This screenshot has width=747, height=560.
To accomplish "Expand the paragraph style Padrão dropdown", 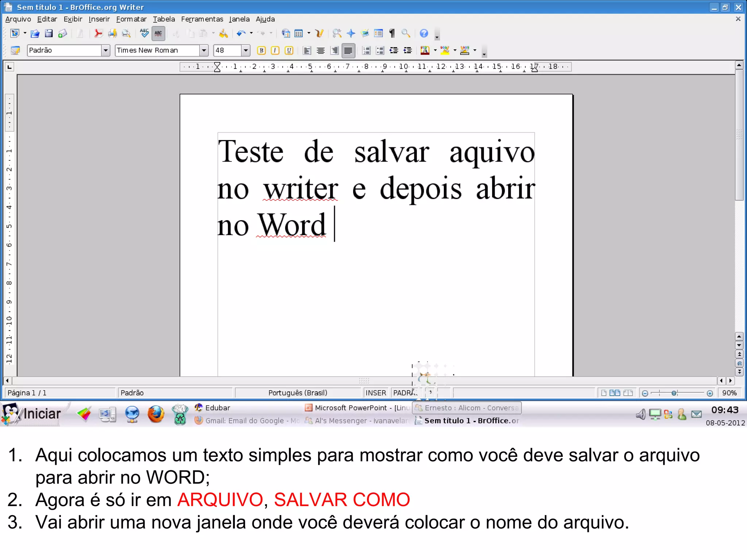I will click(106, 50).
